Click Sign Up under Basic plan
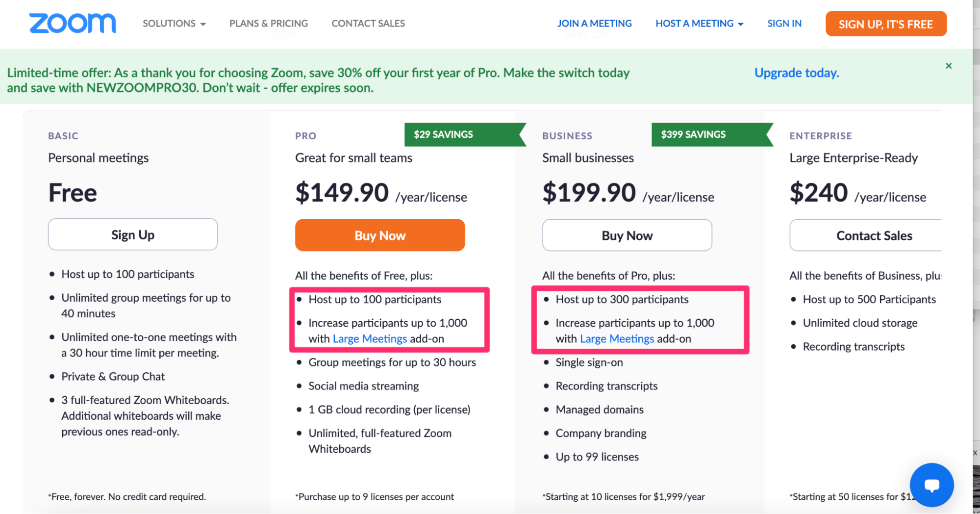This screenshot has height=514, width=980. tap(133, 234)
